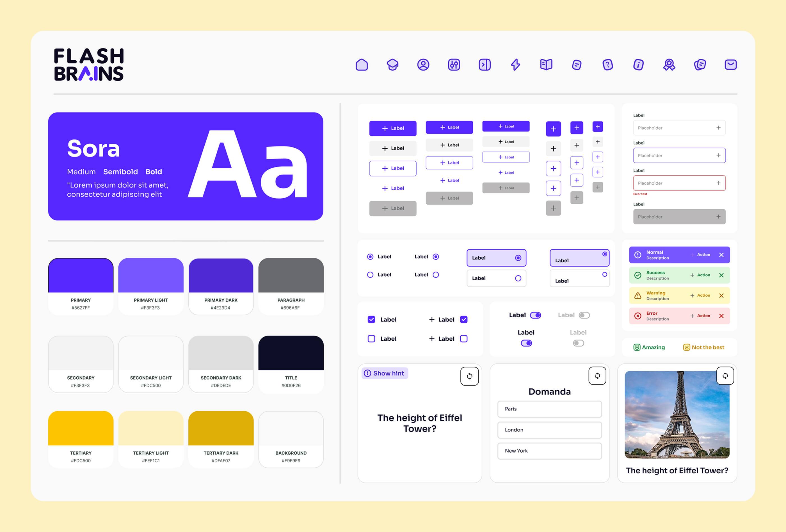Click the purple-bordered Placeholder input field

(x=679, y=155)
